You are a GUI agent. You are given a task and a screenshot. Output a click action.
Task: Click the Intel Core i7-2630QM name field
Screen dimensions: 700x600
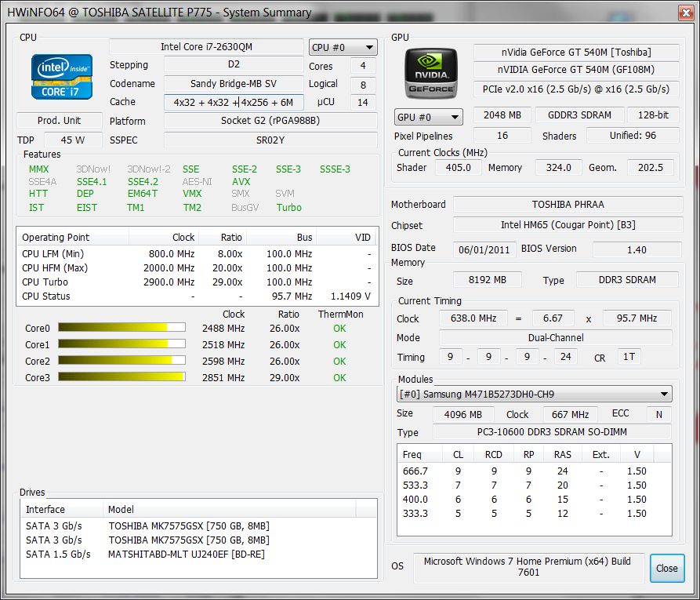click(206, 47)
